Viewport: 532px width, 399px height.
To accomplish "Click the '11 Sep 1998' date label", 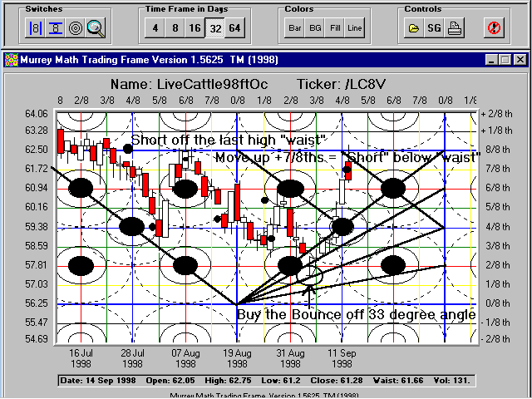I will point(342,358).
